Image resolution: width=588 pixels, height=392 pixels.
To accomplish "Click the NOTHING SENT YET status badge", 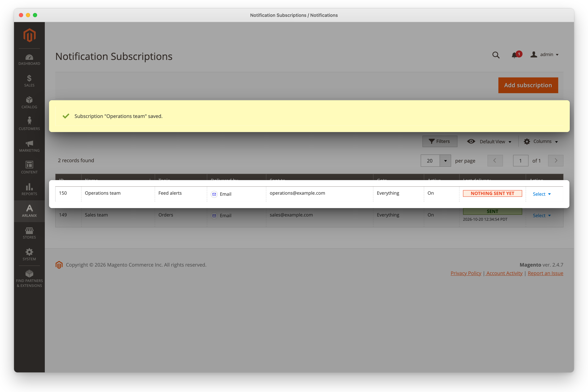I will (492, 194).
